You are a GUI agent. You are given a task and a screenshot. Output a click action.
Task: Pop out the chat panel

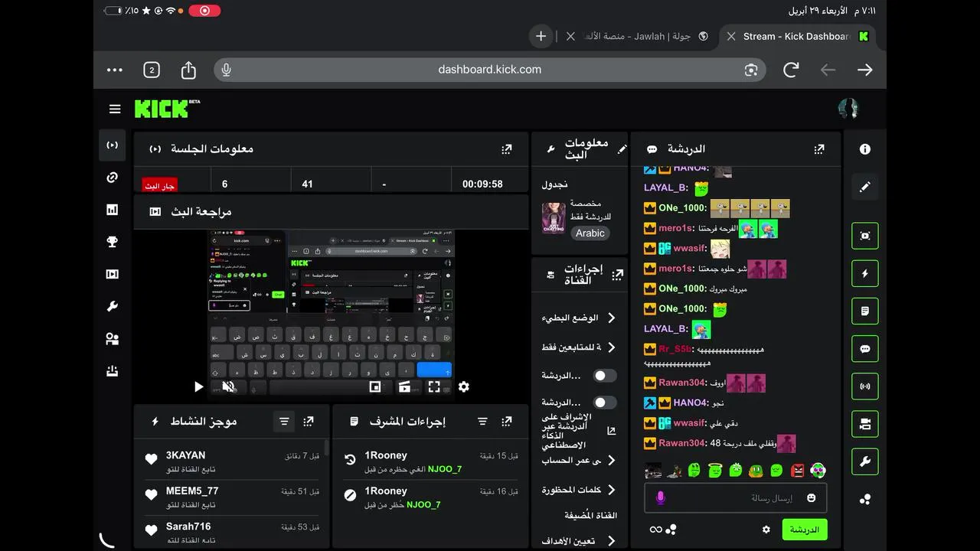pos(819,149)
